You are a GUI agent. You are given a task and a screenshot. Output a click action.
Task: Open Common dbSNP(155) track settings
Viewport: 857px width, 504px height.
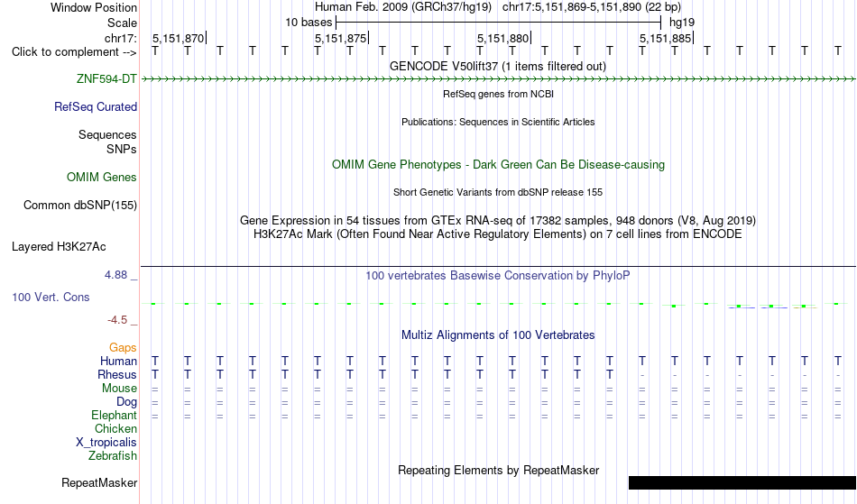[x=80, y=206]
